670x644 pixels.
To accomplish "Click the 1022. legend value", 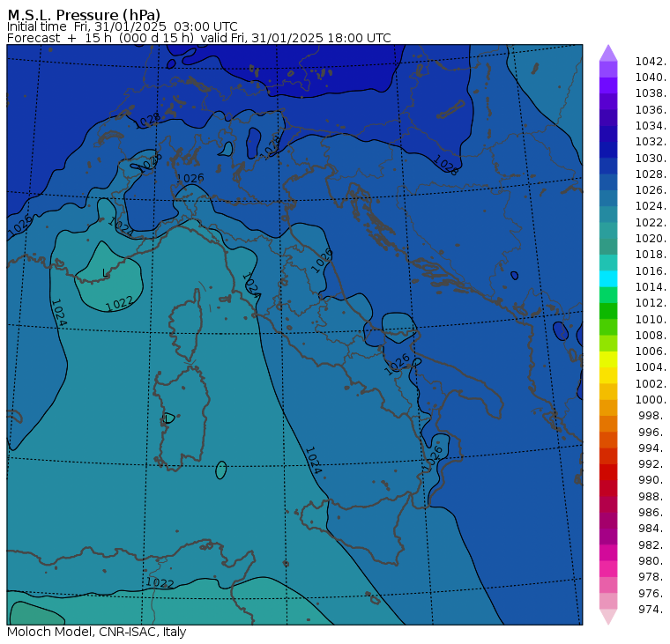I will [651, 223].
